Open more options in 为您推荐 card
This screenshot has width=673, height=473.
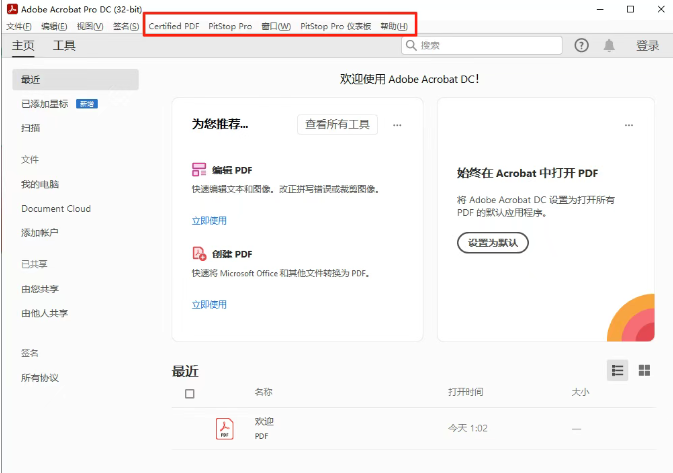397,125
